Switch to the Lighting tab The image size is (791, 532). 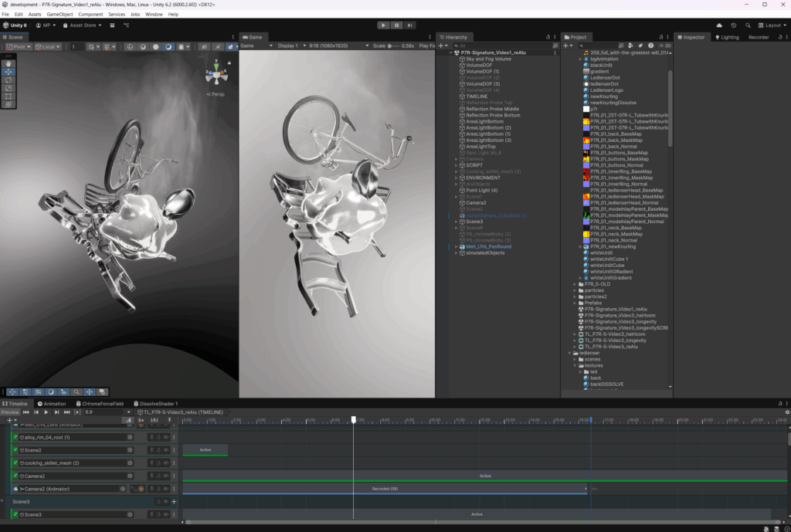click(x=727, y=37)
